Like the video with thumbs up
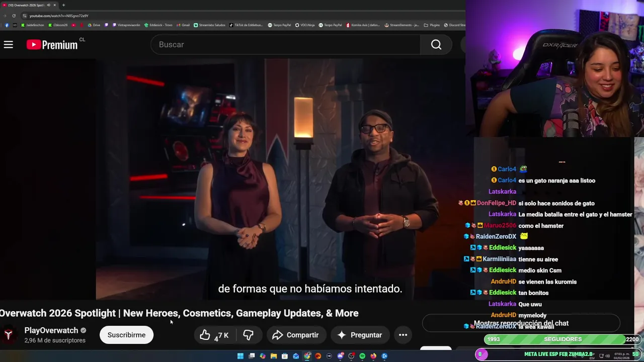 (x=214, y=335)
